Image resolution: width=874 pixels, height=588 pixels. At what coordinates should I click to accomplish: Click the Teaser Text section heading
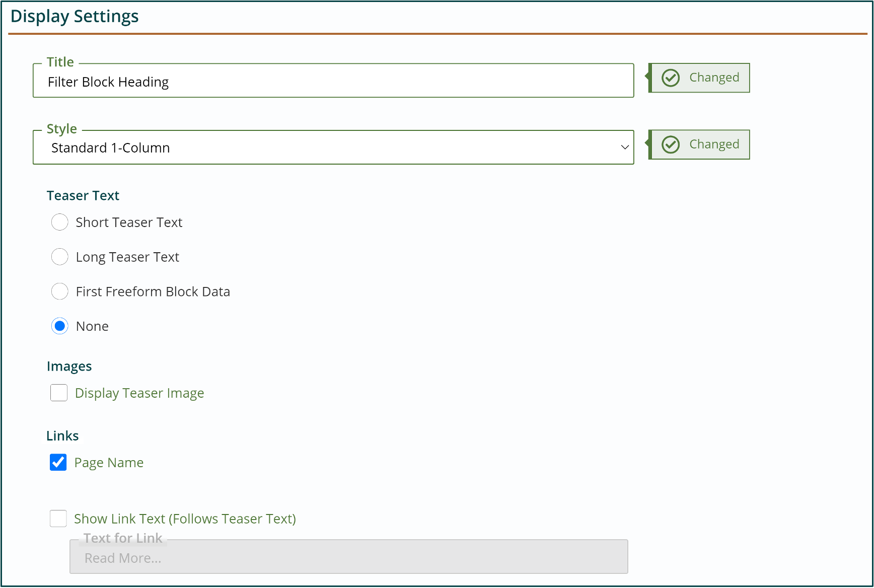(x=83, y=195)
